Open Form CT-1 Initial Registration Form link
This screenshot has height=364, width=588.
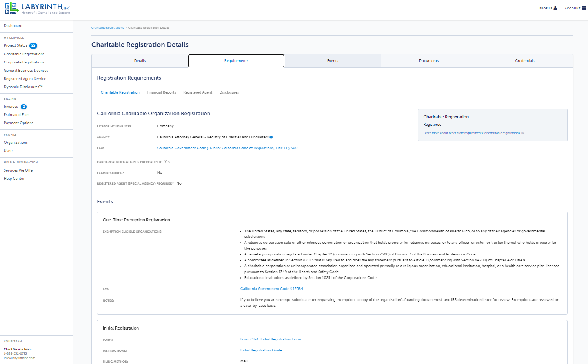tap(271, 339)
